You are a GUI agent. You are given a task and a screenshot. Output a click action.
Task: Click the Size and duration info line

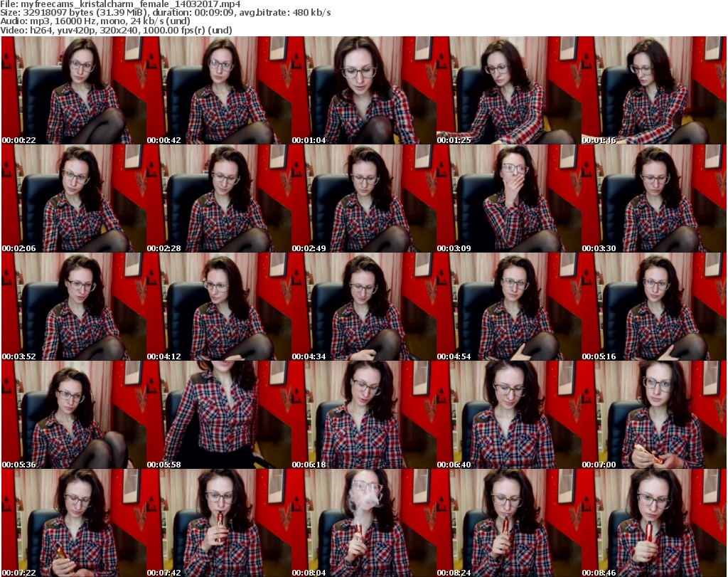(165, 13)
